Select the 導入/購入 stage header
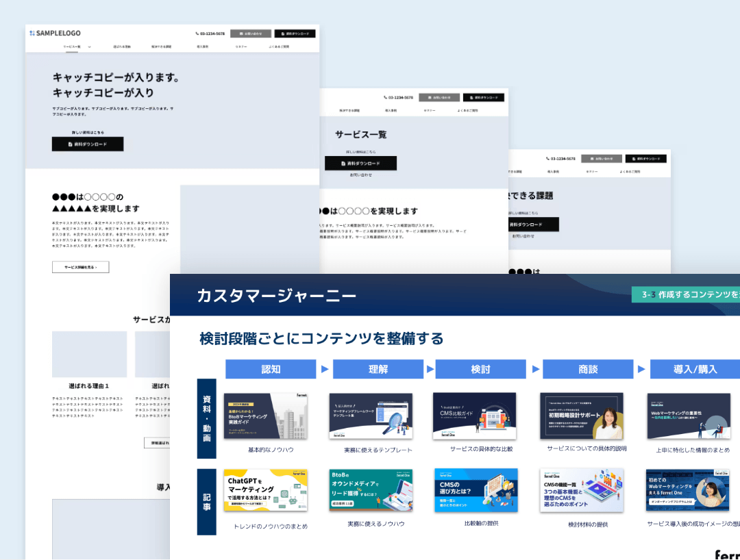 [x=695, y=369]
